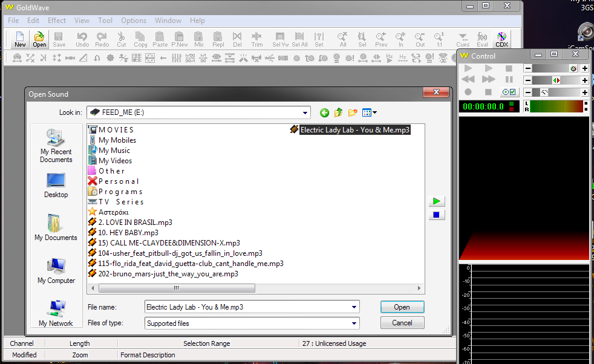Image resolution: width=594 pixels, height=364 pixels.
Task: Click the Eval expression evaluator icon
Action: click(x=482, y=39)
